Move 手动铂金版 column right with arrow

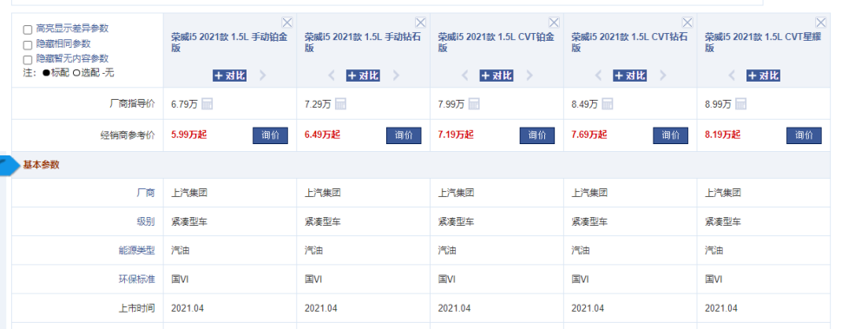click(x=263, y=76)
